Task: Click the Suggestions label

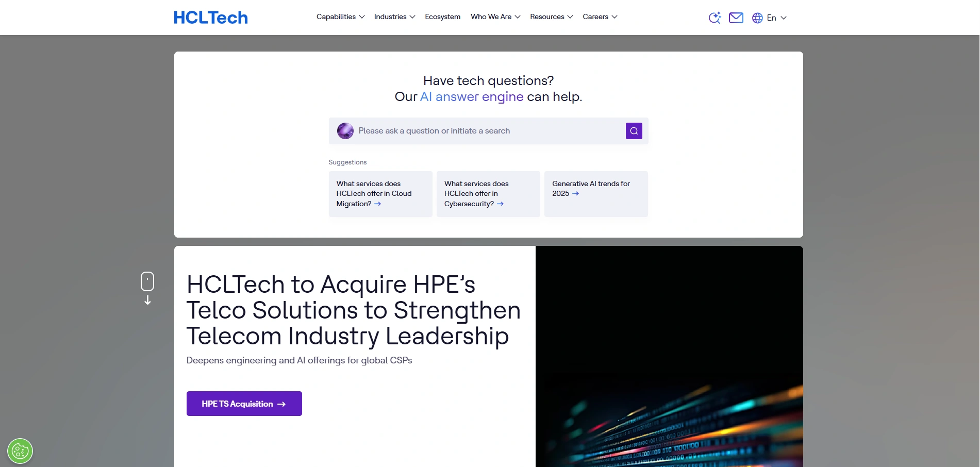Action: tap(347, 162)
